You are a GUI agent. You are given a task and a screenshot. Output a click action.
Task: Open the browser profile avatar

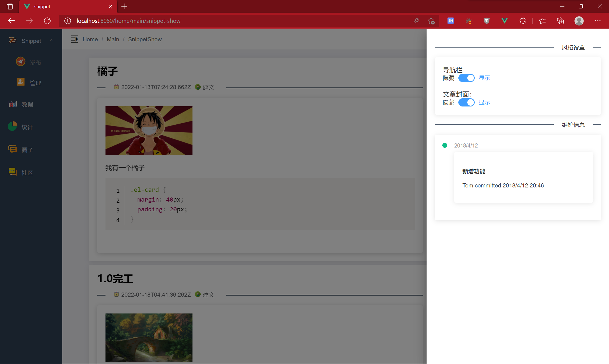point(579,21)
